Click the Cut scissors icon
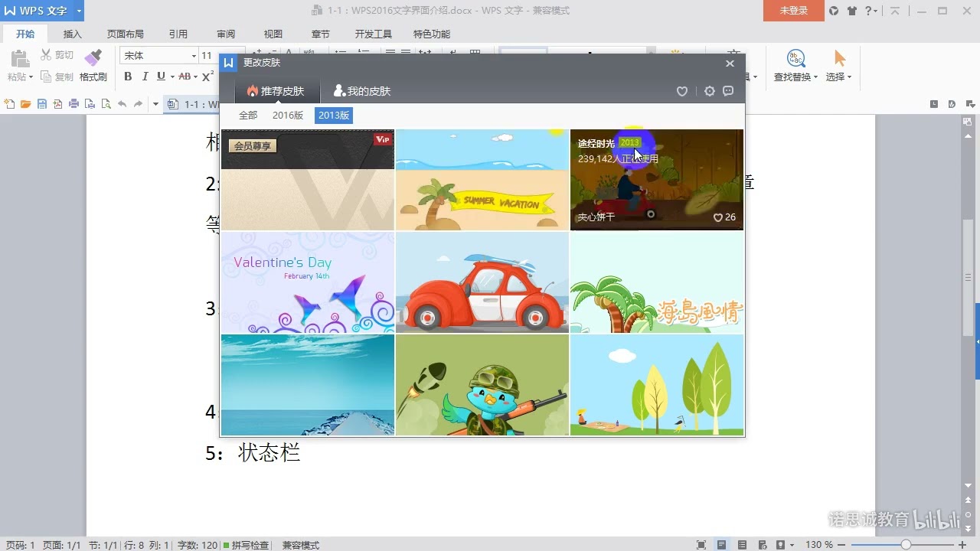Screen dimensions: 980x551 point(46,55)
